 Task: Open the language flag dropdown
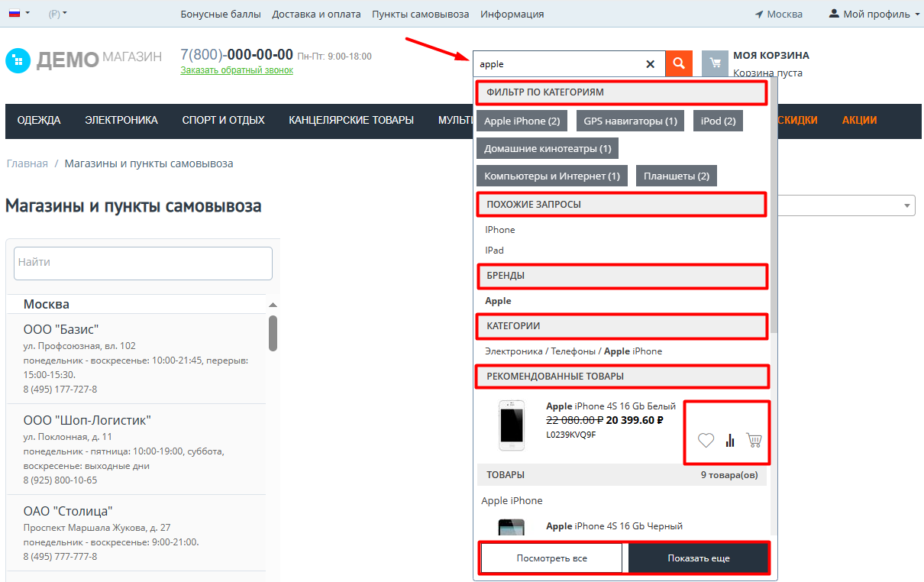pyautogui.click(x=19, y=14)
